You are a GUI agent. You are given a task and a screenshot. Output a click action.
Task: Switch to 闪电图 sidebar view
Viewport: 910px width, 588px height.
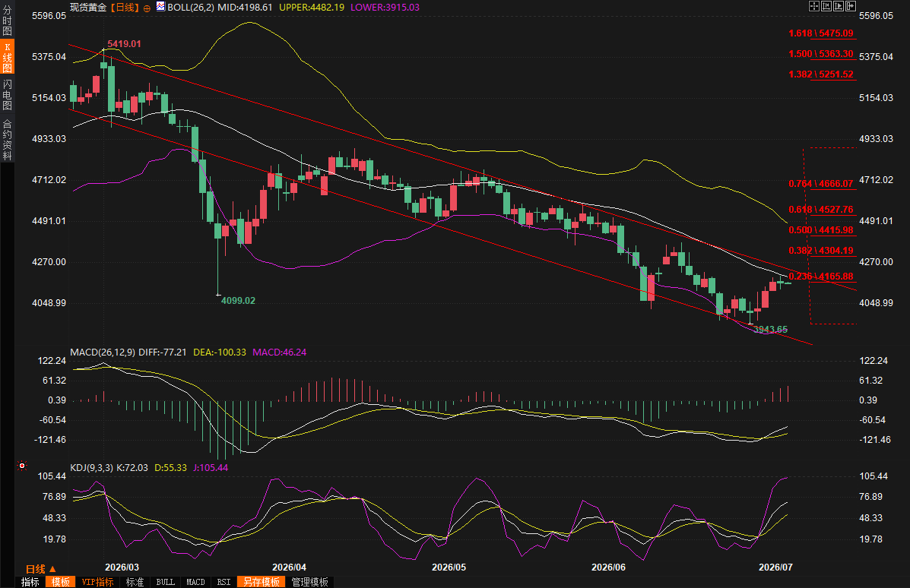tap(7, 94)
